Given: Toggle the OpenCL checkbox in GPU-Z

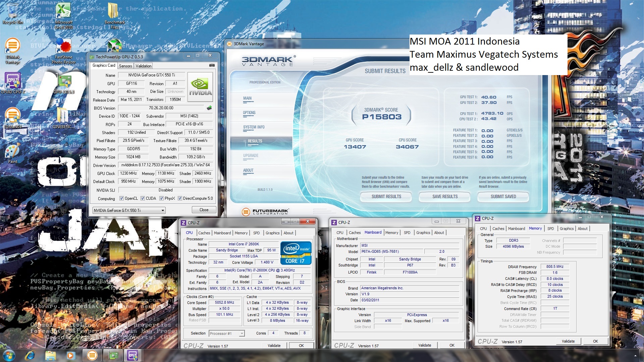Looking at the screenshot, I should (x=122, y=198).
